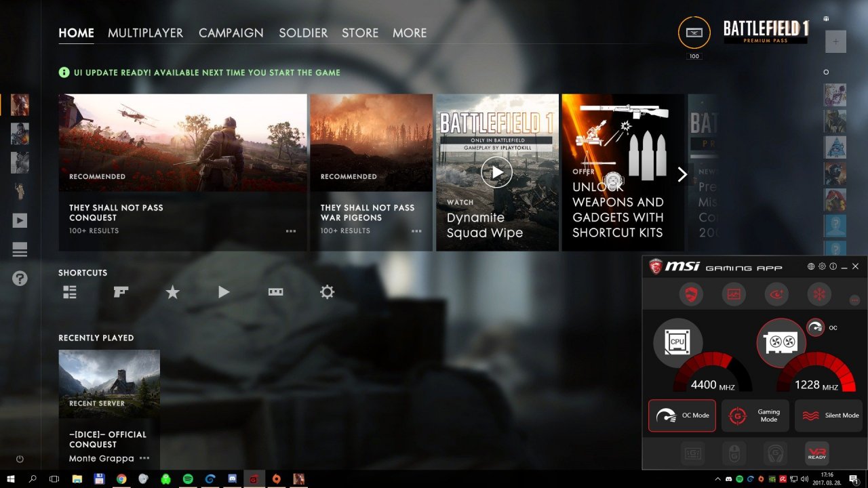Open the MULTIPLAYER tab
Viewport: 868px width, 488px height.
pyautogui.click(x=145, y=33)
